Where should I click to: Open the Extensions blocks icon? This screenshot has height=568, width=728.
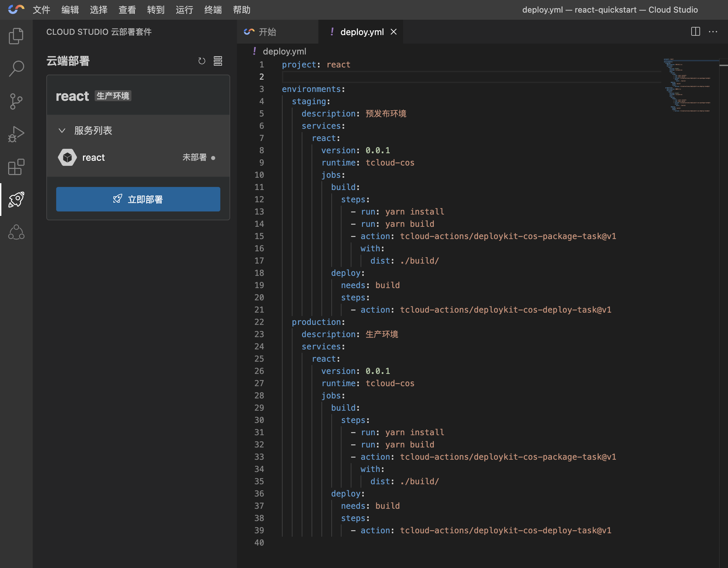[16, 167]
